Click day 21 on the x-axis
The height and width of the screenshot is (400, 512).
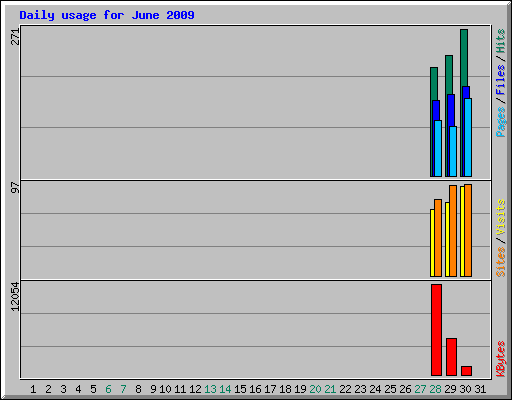[330, 389]
